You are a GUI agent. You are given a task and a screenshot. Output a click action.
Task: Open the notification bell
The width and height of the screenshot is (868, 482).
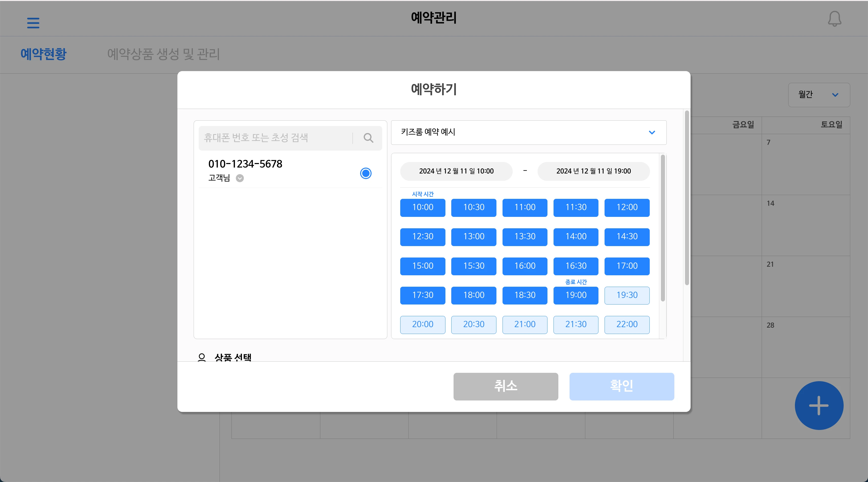click(x=835, y=19)
